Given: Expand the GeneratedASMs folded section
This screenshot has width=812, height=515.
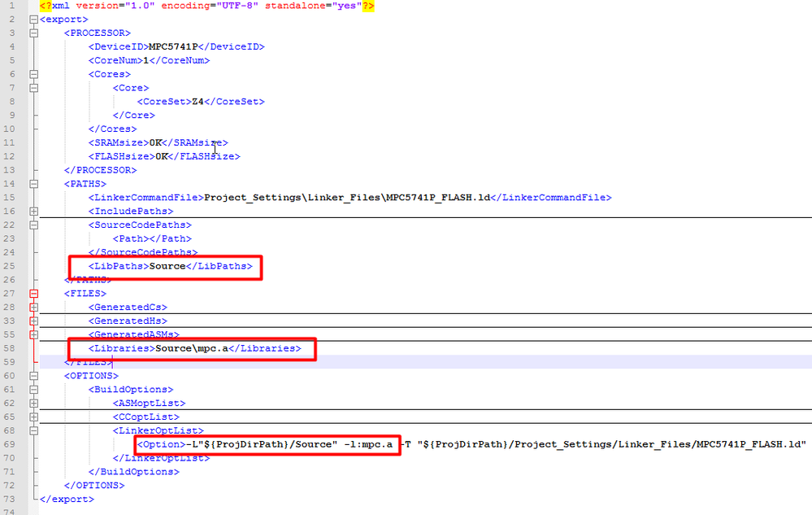Looking at the screenshot, I should [33, 334].
